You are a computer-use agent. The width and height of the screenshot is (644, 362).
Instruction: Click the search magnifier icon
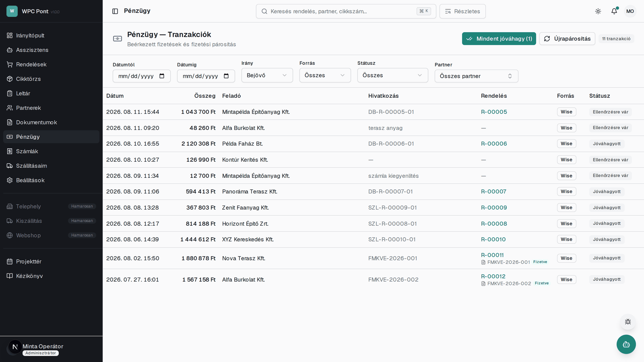coord(264,11)
